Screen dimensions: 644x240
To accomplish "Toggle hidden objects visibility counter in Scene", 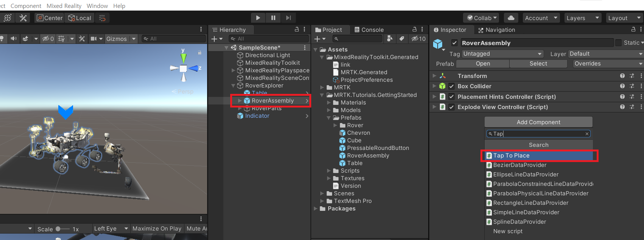I will [48, 39].
